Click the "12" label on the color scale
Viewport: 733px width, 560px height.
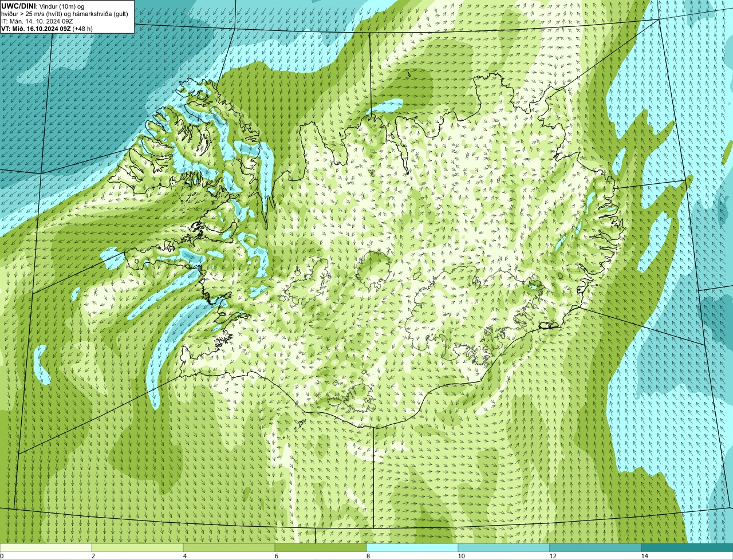[553, 556]
